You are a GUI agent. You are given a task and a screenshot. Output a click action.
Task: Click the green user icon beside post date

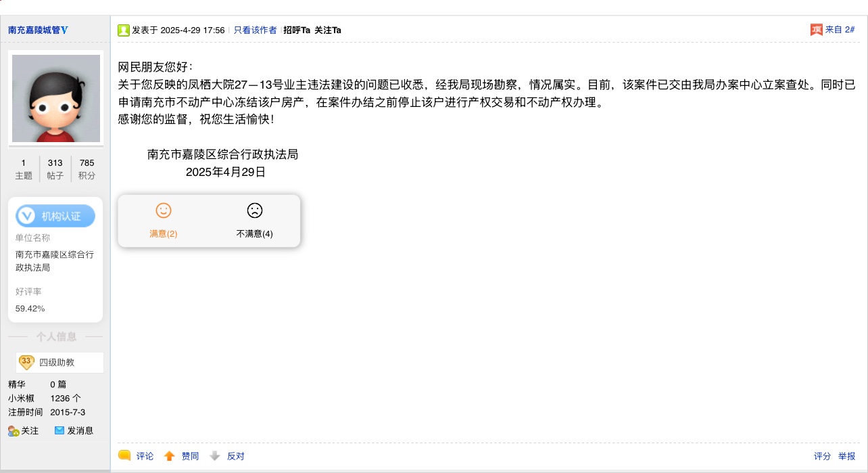click(124, 30)
